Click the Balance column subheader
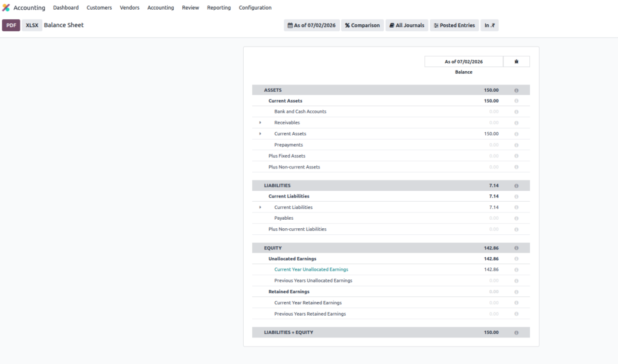618x364 pixels. click(x=463, y=72)
